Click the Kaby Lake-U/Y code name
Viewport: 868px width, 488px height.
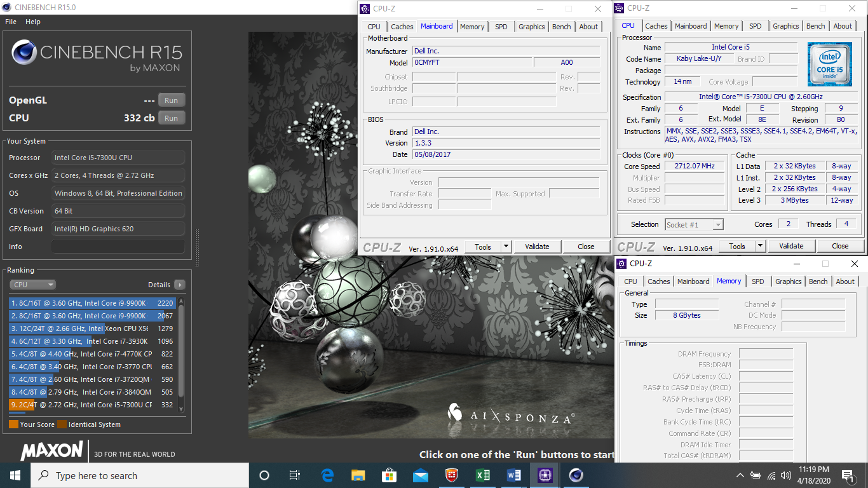[699, 59]
